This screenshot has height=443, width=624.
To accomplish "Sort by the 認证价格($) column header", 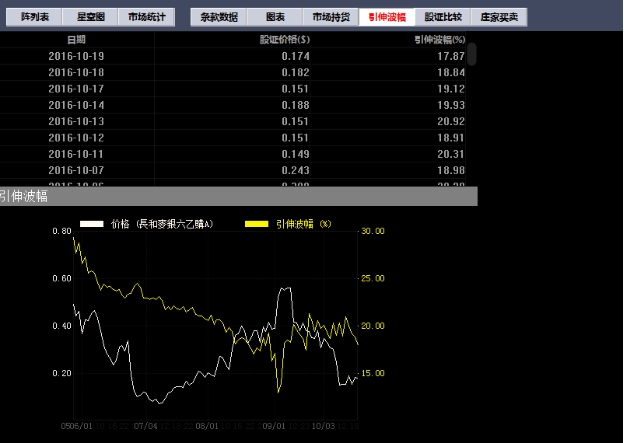I will (284, 39).
